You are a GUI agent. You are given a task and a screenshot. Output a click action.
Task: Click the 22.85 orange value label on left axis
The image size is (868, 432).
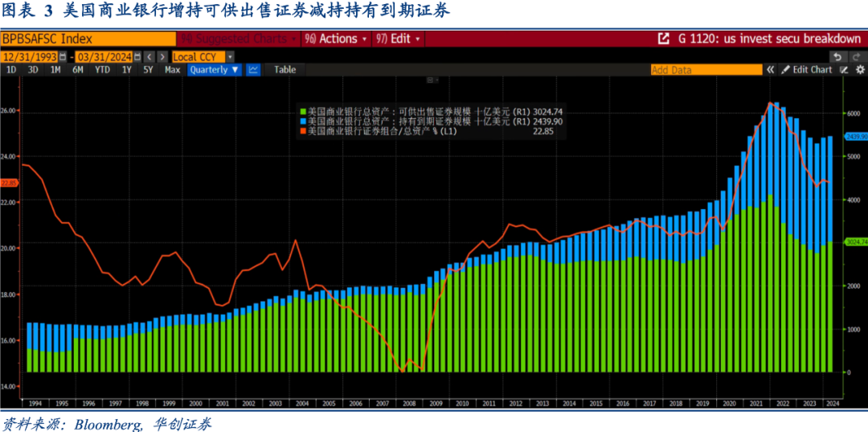click(x=10, y=183)
